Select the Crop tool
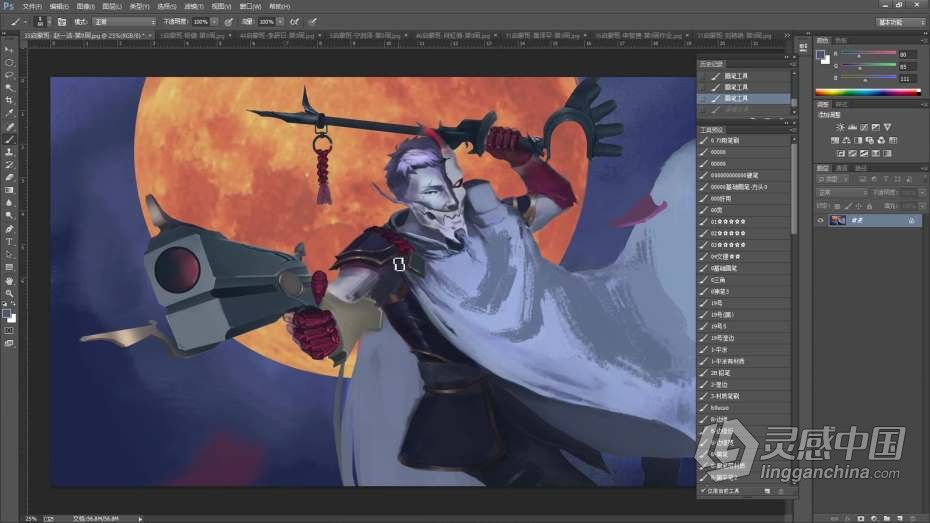Screen dimensions: 930x523 coord(9,101)
